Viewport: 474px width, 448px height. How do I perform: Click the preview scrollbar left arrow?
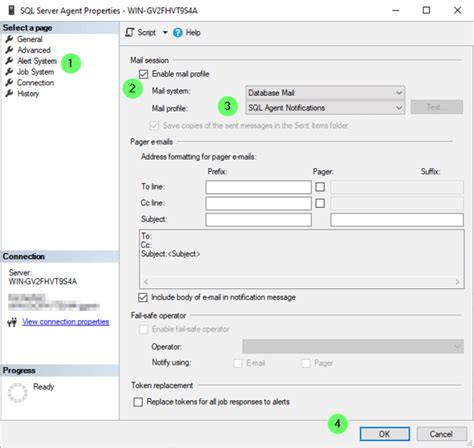click(146, 282)
